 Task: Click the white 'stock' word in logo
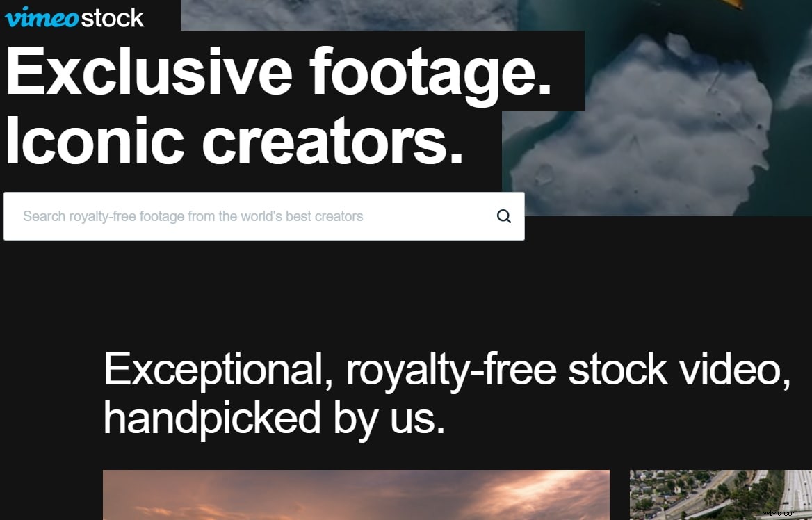(113, 18)
